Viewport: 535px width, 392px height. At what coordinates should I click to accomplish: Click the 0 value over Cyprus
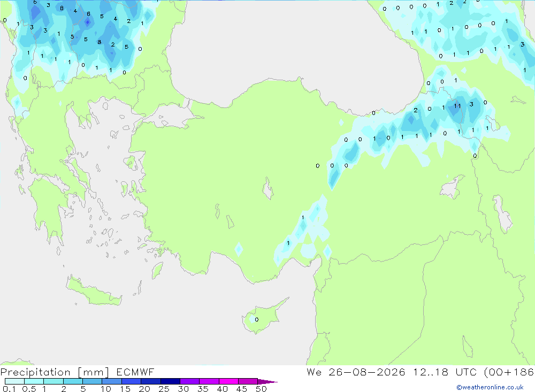pyautogui.click(x=257, y=320)
